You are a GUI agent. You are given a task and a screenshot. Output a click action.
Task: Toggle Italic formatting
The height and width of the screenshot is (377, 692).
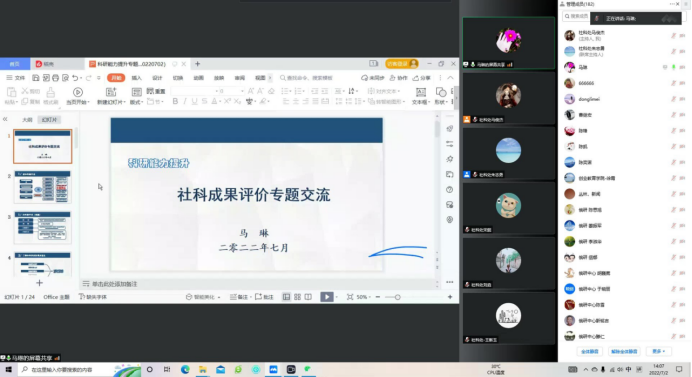coord(184,102)
